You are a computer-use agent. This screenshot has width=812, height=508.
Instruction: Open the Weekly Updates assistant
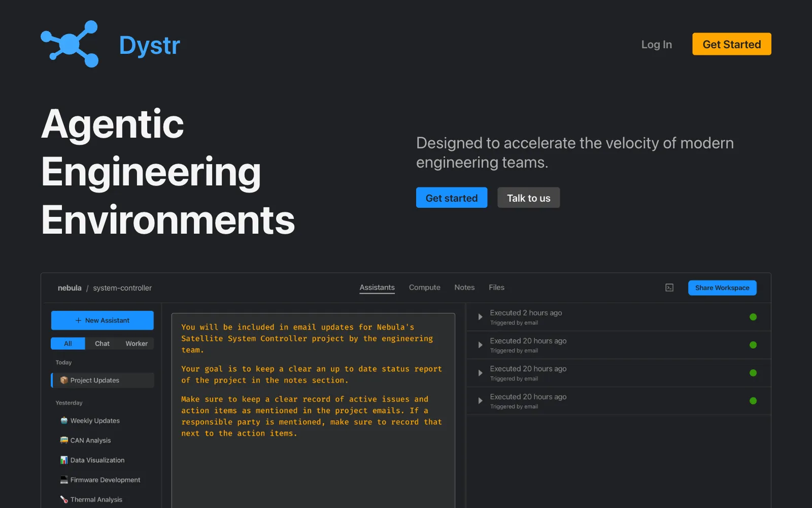pyautogui.click(x=103, y=421)
